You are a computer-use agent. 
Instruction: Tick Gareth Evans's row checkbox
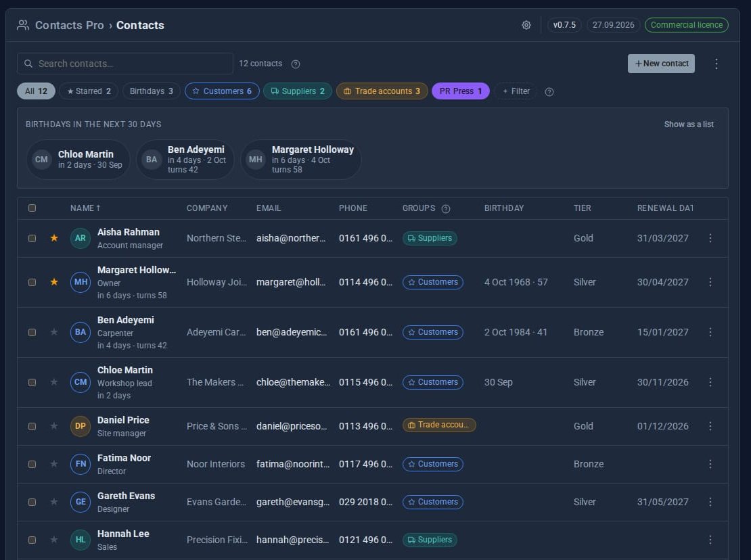32,502
